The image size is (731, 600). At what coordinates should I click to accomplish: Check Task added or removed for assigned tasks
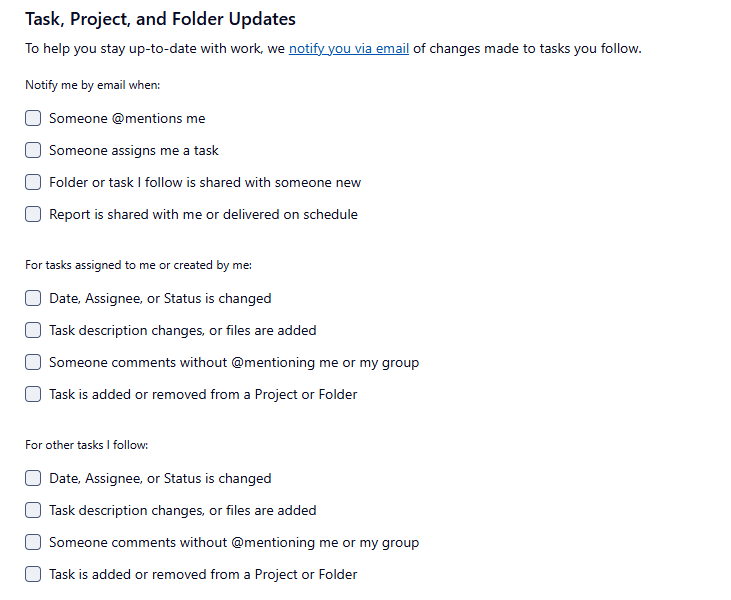coord(33,394)
